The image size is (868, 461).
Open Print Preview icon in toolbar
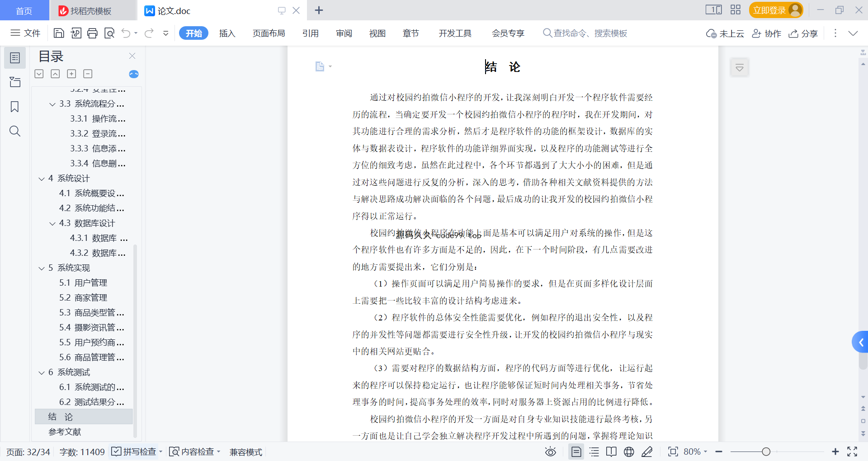pyautogui.click(x=109, y=33)
